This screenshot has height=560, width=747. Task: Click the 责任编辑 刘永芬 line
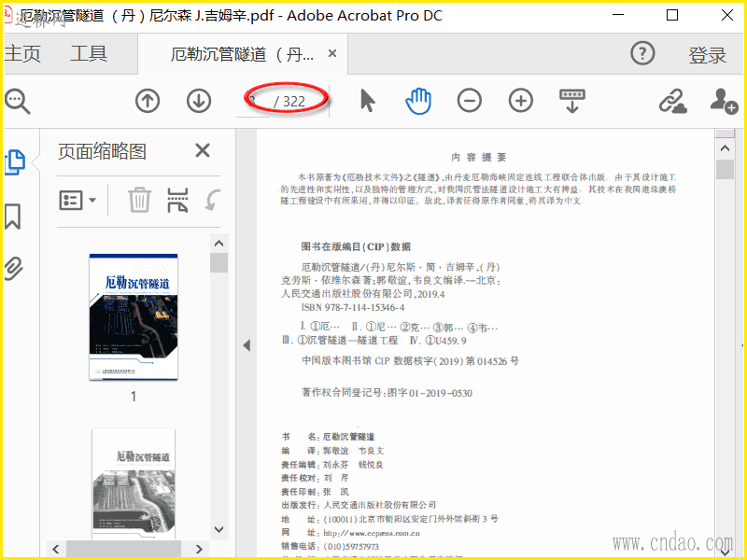332,464
